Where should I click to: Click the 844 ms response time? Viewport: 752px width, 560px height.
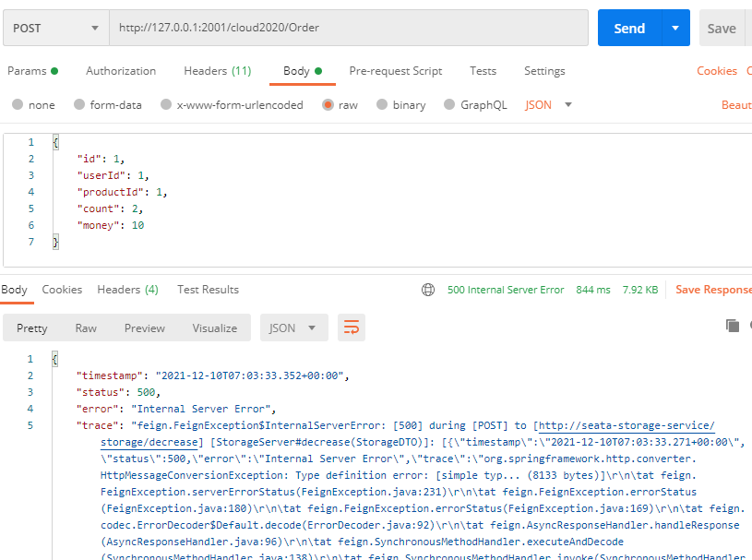[x=592, y=290]
